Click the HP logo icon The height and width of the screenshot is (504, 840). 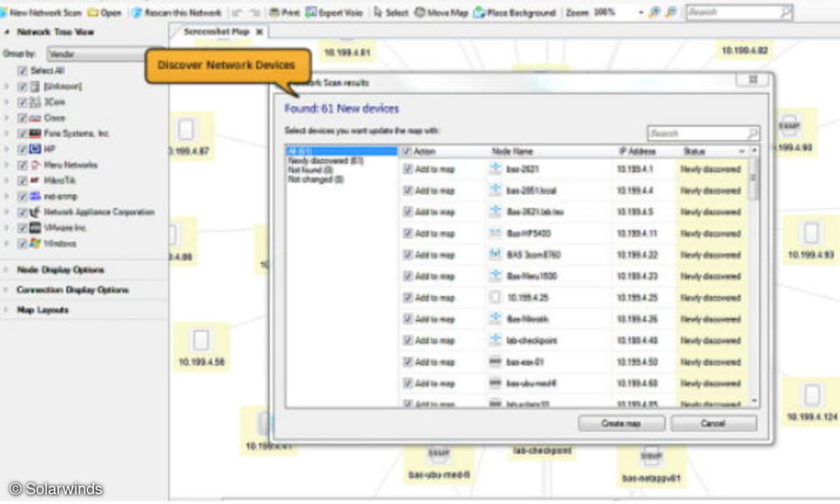point(35,149)
